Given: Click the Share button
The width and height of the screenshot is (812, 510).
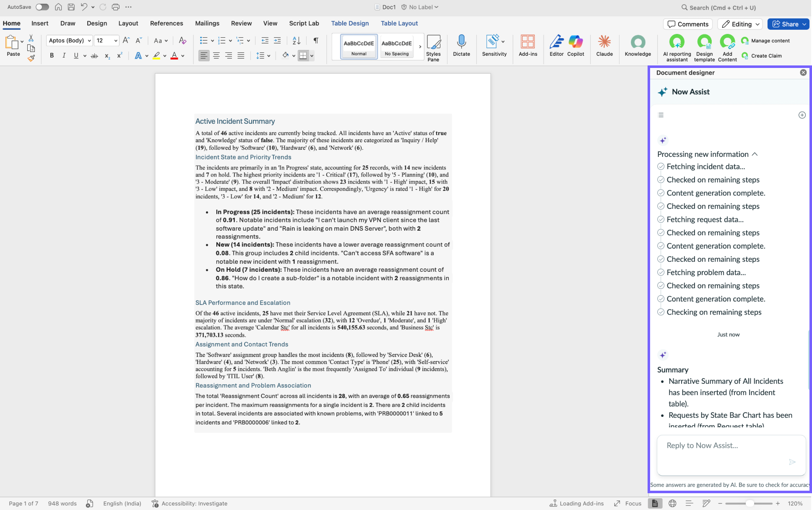Looking at the screenshot, I should pos(785,24).
